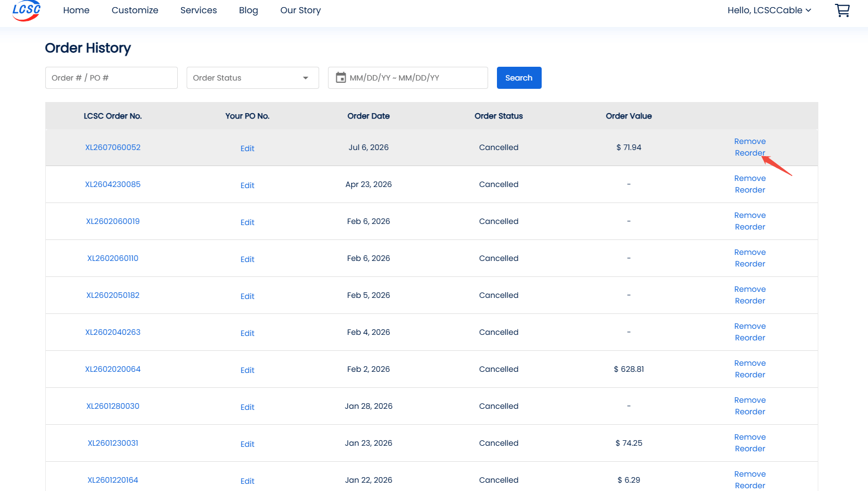Click the calendar icon in date field
Image resolution: width=868 pixels, height=491 pixels.
[x=341, y=78]
